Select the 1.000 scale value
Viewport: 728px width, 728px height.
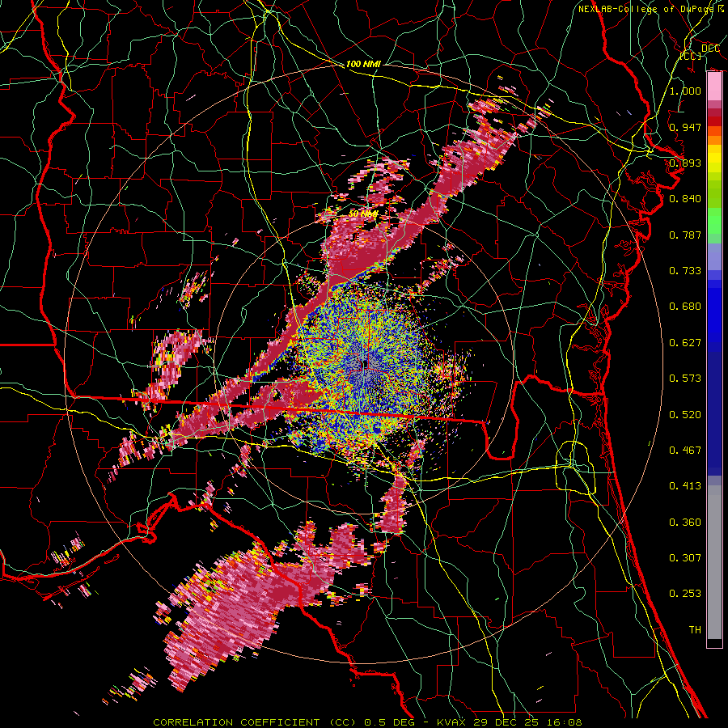pyautogui.click(x=685, y=91)
